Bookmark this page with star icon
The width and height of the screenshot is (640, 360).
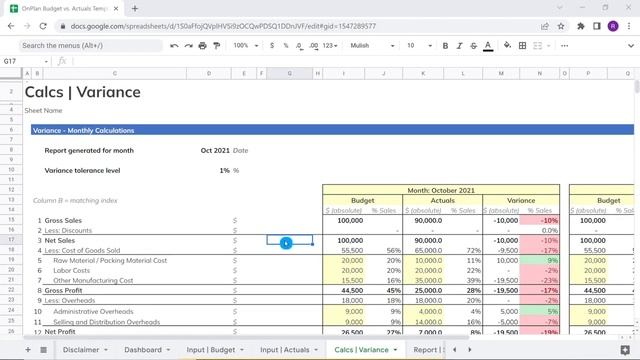coord(561,26)
